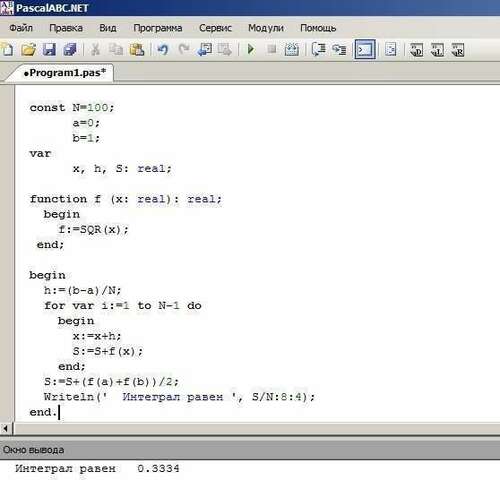
Task: Open the Сервис menu
Action: pos(215,28)
